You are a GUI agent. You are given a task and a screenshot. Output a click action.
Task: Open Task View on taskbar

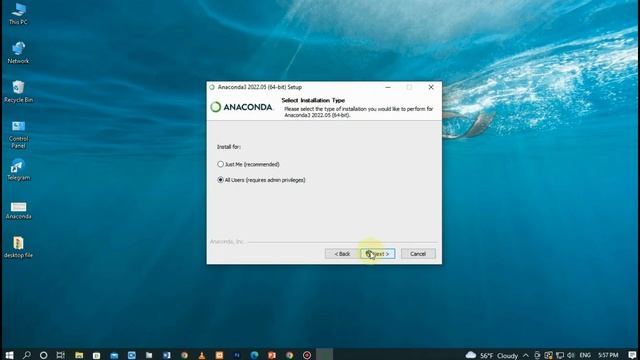pyautogui.click(x=60, y=355)
